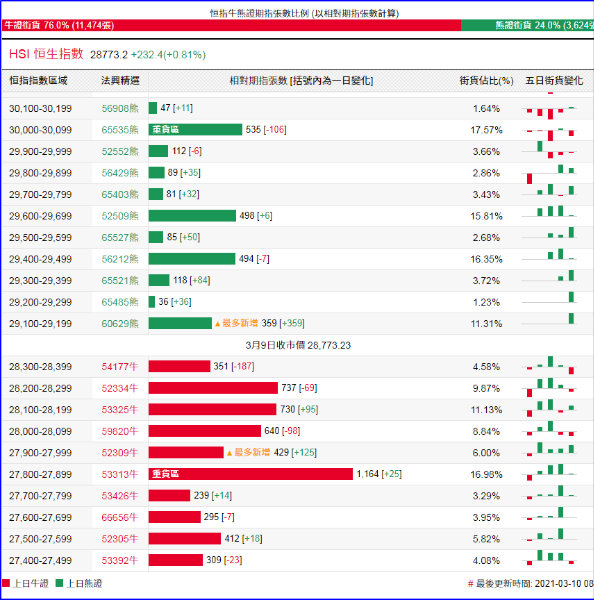594x600 pixels.
Task: Click index range 28,300-28,399
Action: [x=40, y=367]
